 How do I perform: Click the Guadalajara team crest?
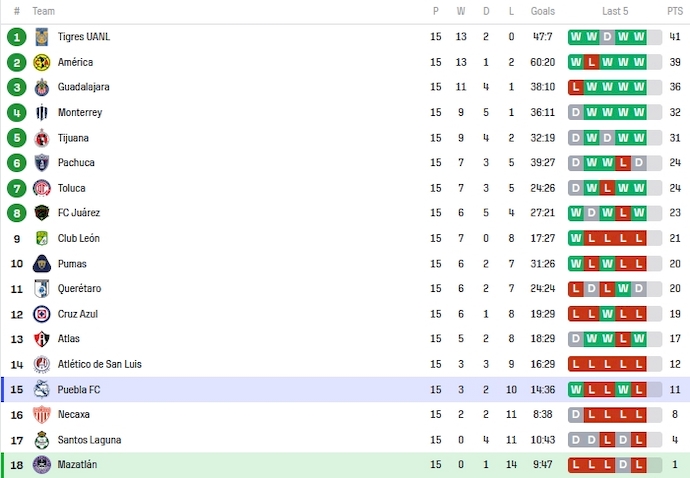point(42,87)
